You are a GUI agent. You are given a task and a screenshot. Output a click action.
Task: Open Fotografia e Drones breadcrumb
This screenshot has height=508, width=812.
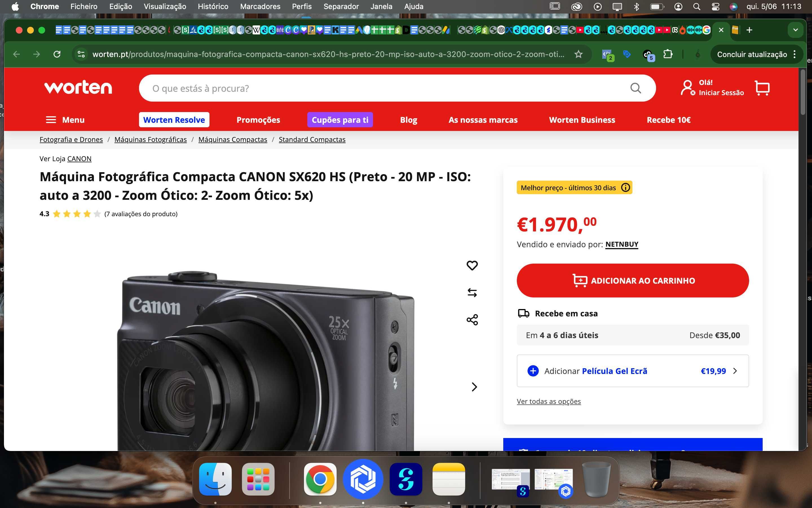(x=71, y=139)
